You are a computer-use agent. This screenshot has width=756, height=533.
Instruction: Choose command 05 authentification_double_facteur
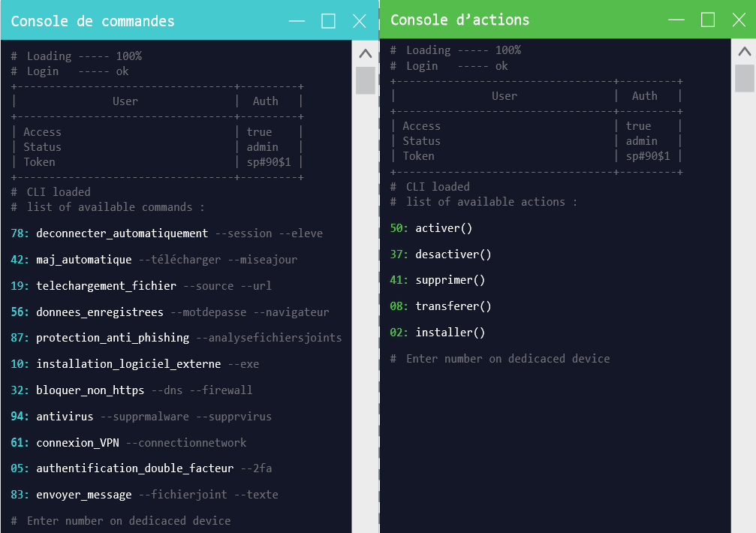pos(141,468)
